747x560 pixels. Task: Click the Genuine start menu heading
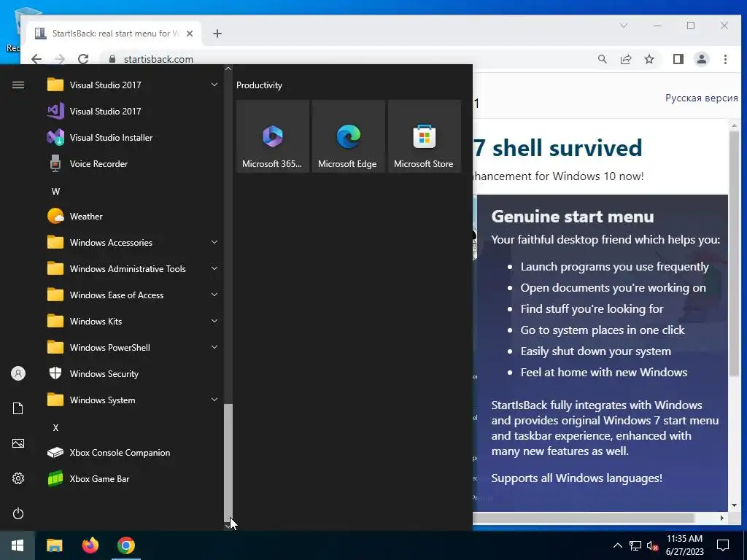pyautogui.click(x=572, y=217)
